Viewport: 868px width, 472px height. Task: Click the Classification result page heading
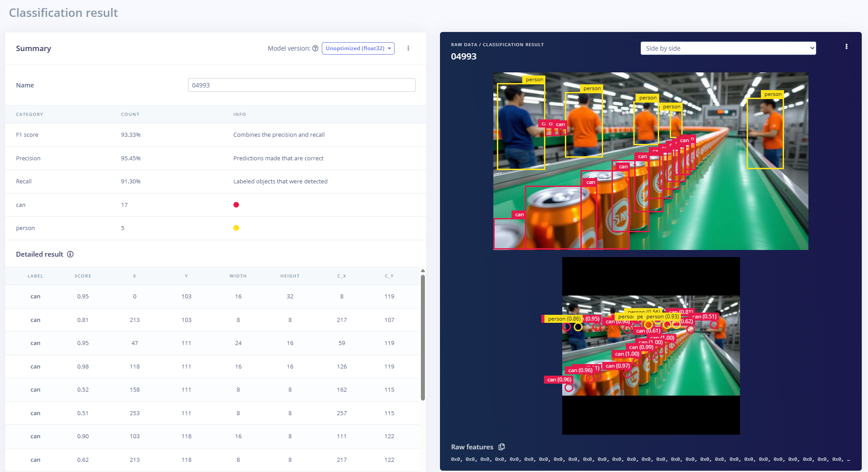point(64,13)
